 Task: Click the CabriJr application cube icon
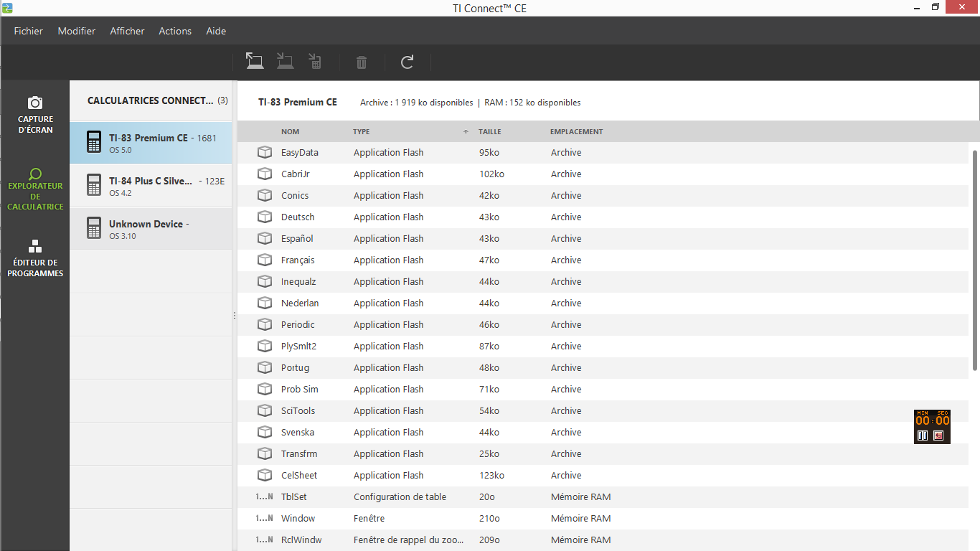[265, 174]
